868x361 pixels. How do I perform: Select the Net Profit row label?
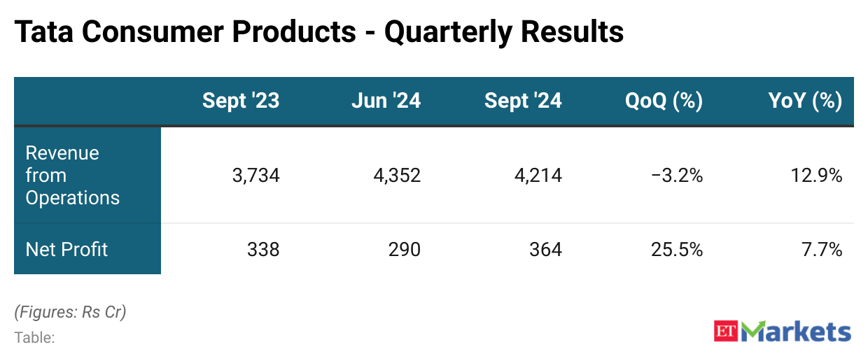[66, 249]
